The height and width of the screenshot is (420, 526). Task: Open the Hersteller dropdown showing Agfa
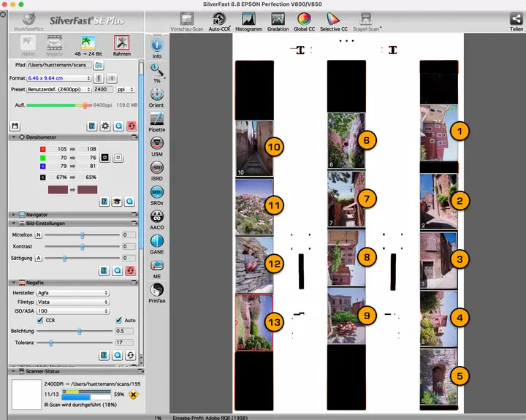73,292
